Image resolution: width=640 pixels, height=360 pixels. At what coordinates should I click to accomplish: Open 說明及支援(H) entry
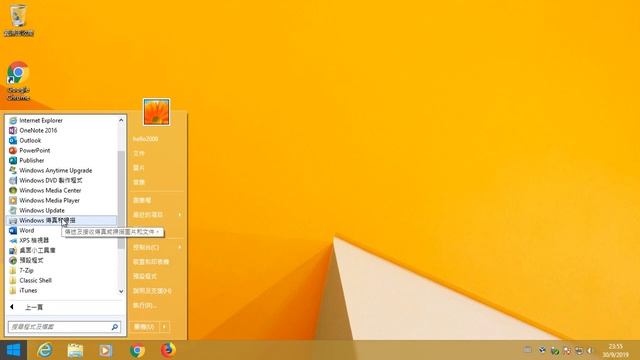pyautogui.click(x=157, y=291)
